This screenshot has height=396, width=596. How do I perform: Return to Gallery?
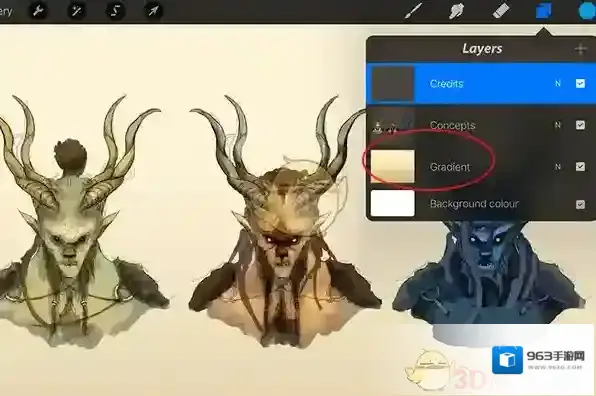coord(5,11)
